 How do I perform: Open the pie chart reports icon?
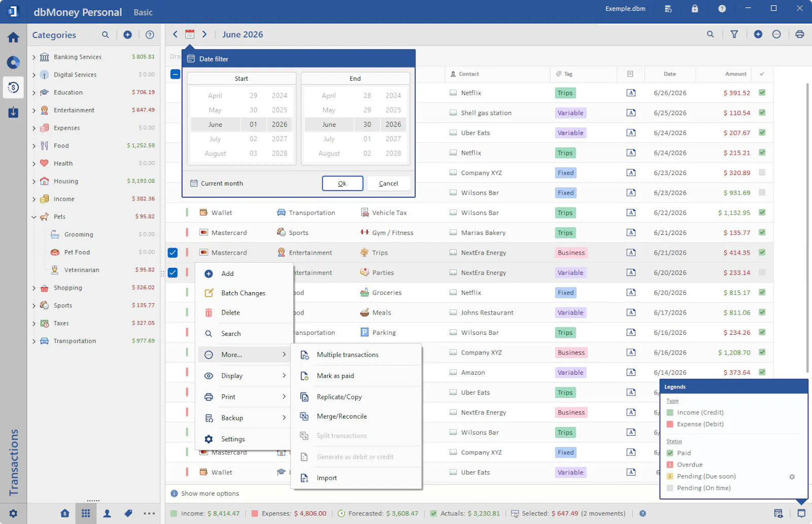point(13,62)
